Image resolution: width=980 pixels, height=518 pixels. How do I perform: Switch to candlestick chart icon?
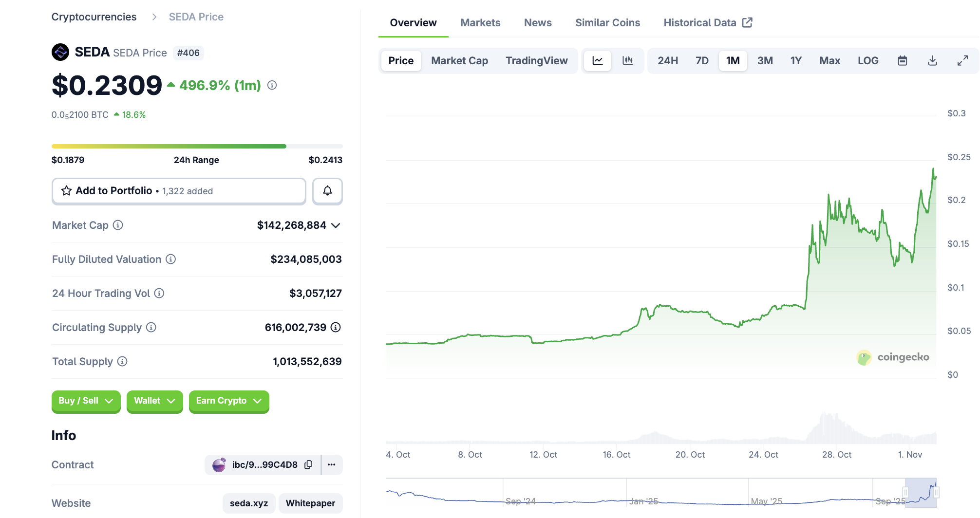[x=628, y=61]
